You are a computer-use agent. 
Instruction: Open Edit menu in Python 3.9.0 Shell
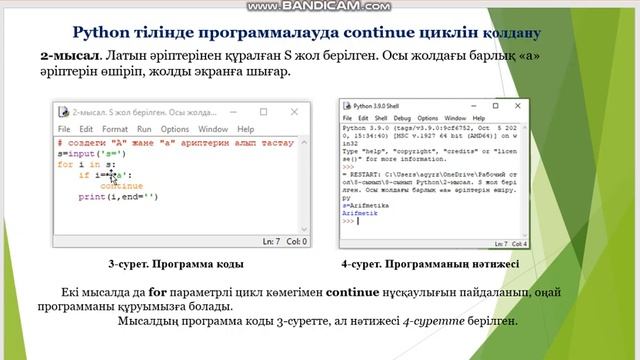[x=363, y=118]
